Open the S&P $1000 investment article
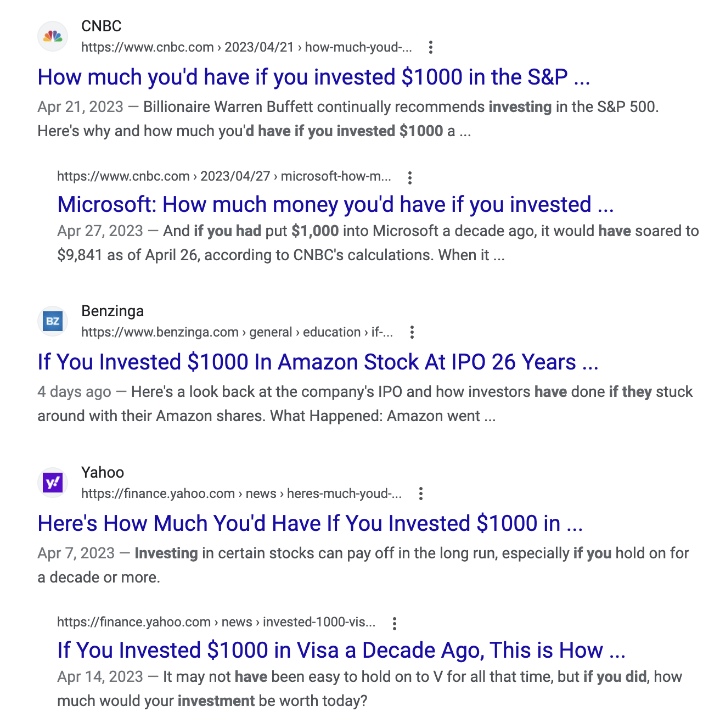This screenshot has height=728, width=720. point(313,77)
